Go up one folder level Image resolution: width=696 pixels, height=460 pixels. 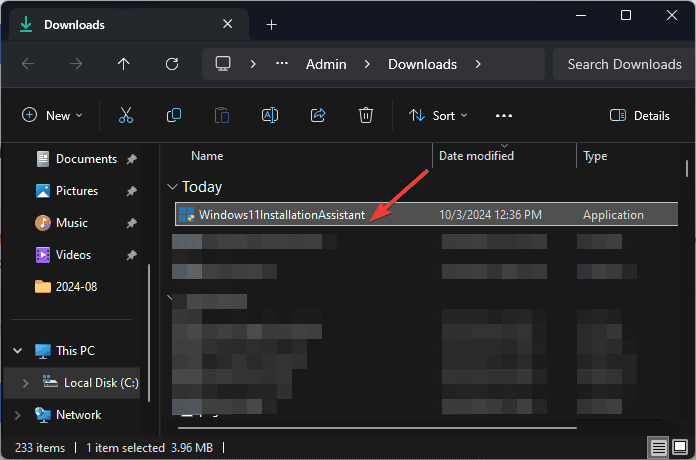click(124, 64)
